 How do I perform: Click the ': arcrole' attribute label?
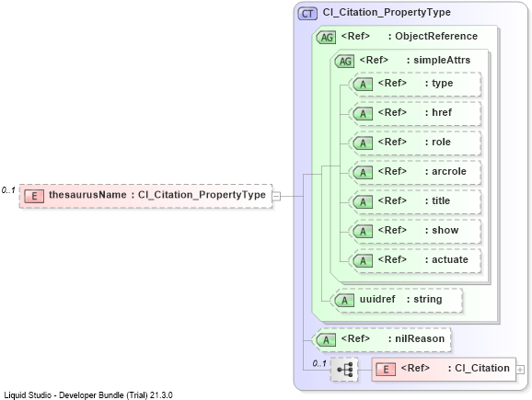[x=445, y=171]
